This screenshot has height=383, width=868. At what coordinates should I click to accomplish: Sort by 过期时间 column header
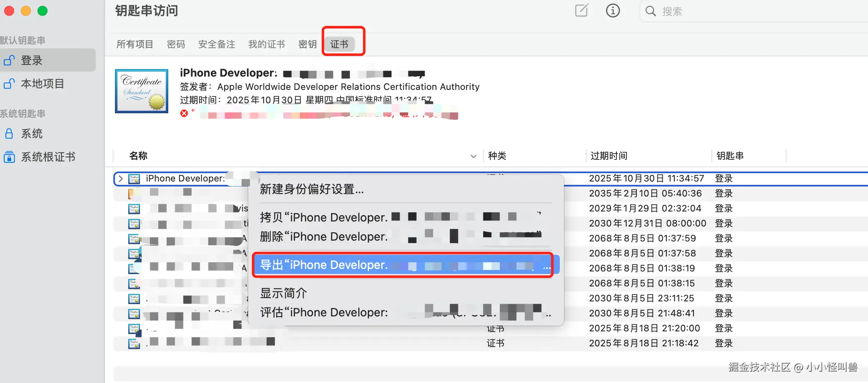(609, 156)
